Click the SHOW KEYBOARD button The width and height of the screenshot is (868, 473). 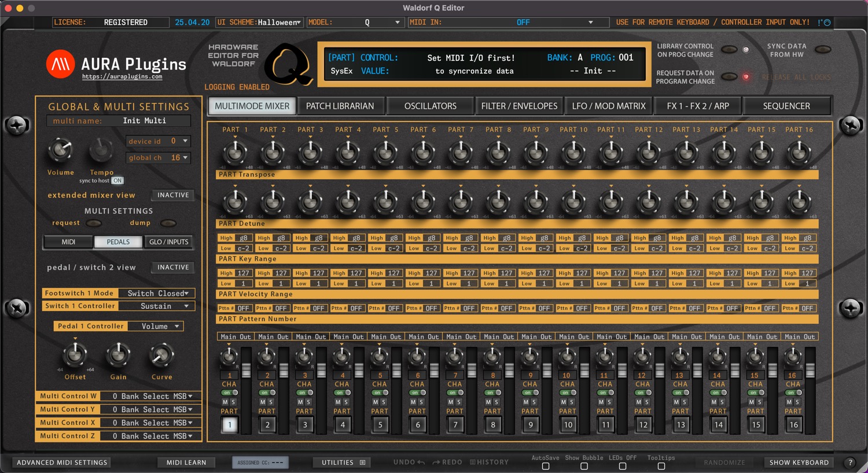click(799, 463)
